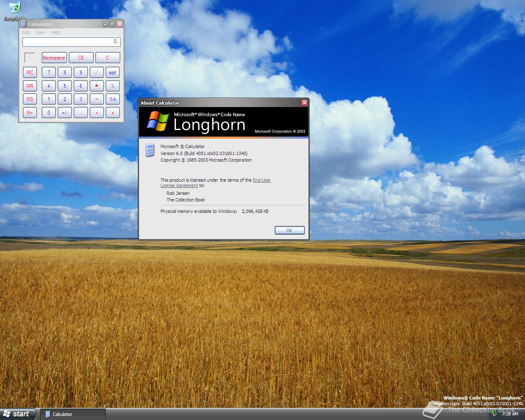Click the Calculator display field
The width and height of the screenshot is (525, 420).
[71, 42]
